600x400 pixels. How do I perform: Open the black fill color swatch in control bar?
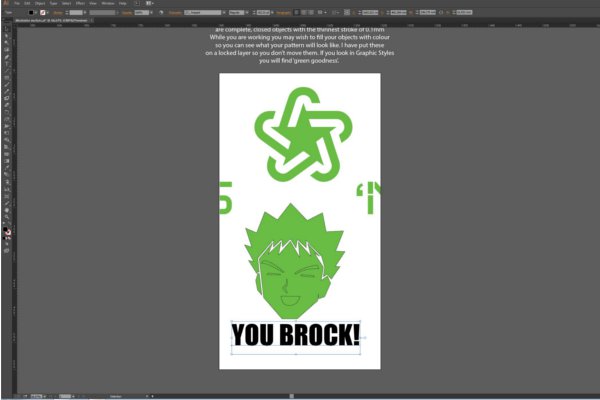[31, 13]
